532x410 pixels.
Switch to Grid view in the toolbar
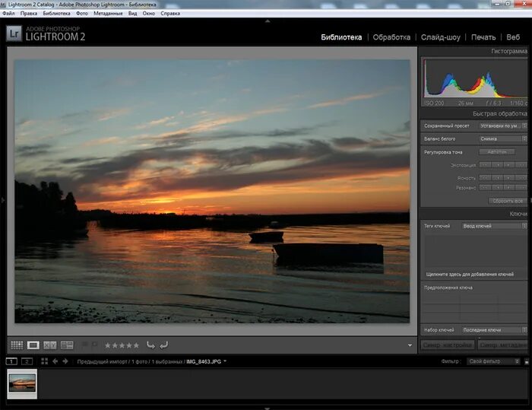point(17,345)
